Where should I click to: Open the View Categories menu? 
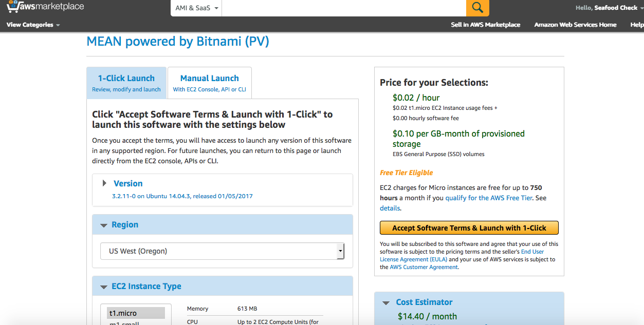point(33,25)
